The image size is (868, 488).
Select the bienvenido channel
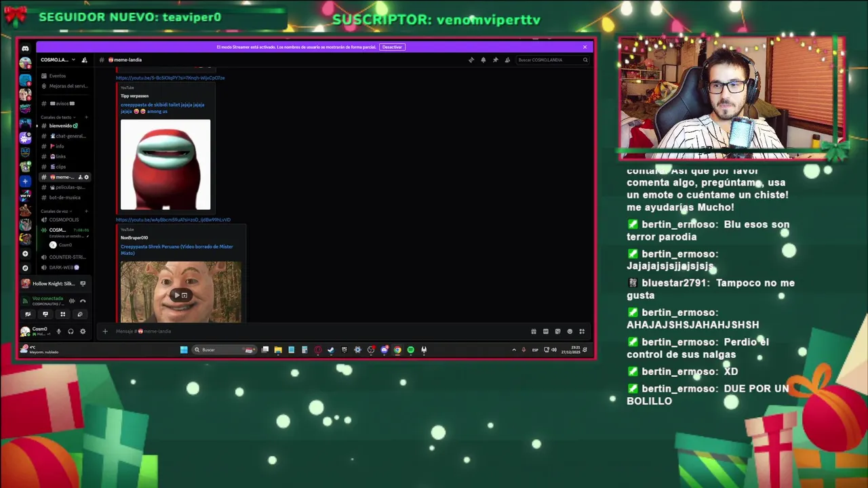64,125
